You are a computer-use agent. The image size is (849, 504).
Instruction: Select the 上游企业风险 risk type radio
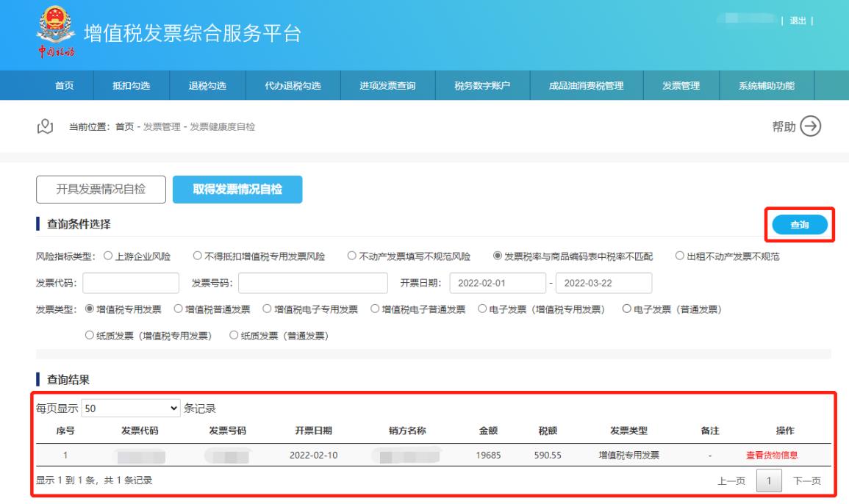pyautogui.click(x=108, y=256)
